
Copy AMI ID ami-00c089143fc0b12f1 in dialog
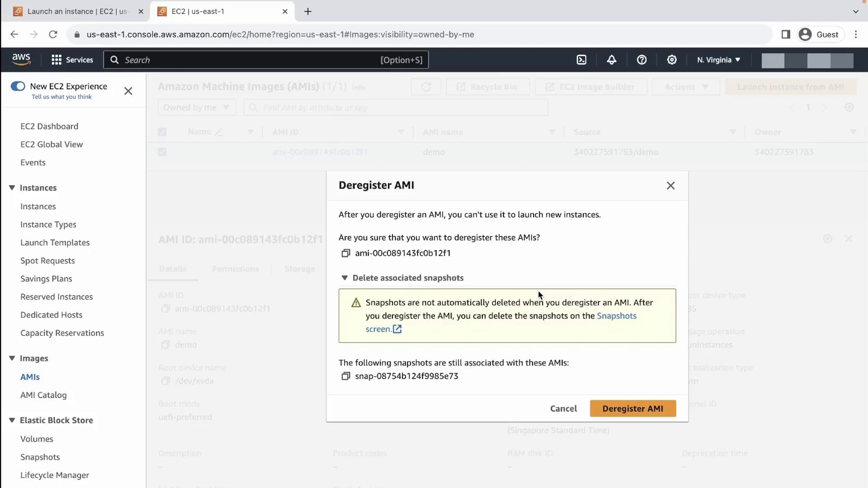click(346, 253)
